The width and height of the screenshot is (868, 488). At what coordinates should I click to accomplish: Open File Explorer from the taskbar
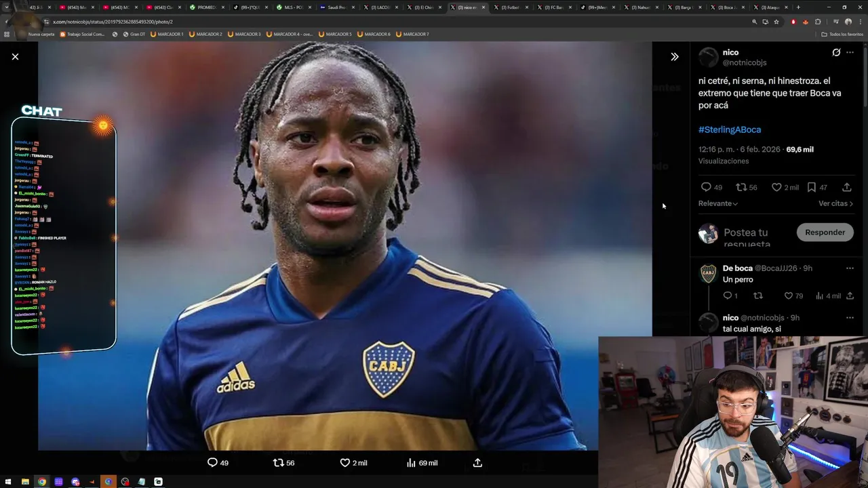25,482
